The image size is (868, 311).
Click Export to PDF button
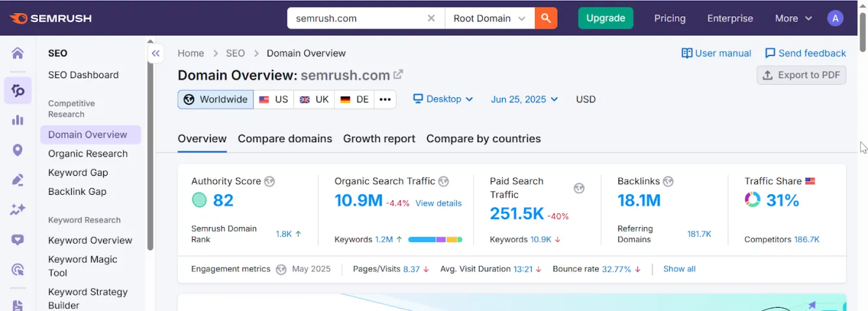point(802,75)
